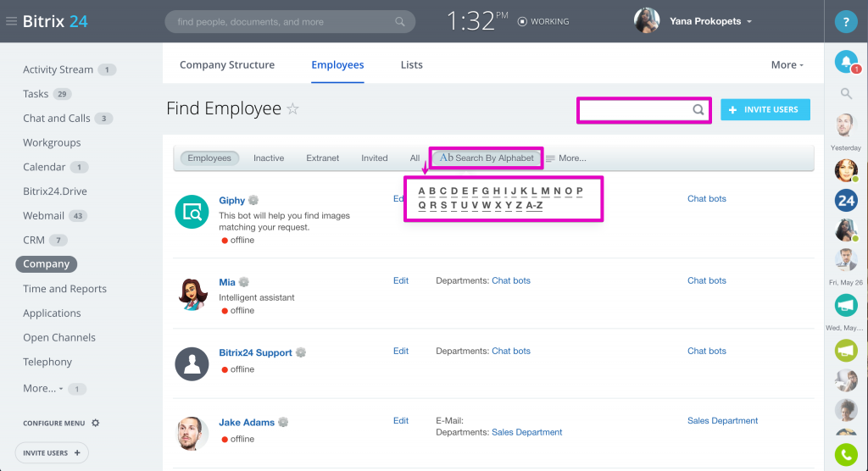Open Activity Stream in the sidebar

tap(58, 69)
